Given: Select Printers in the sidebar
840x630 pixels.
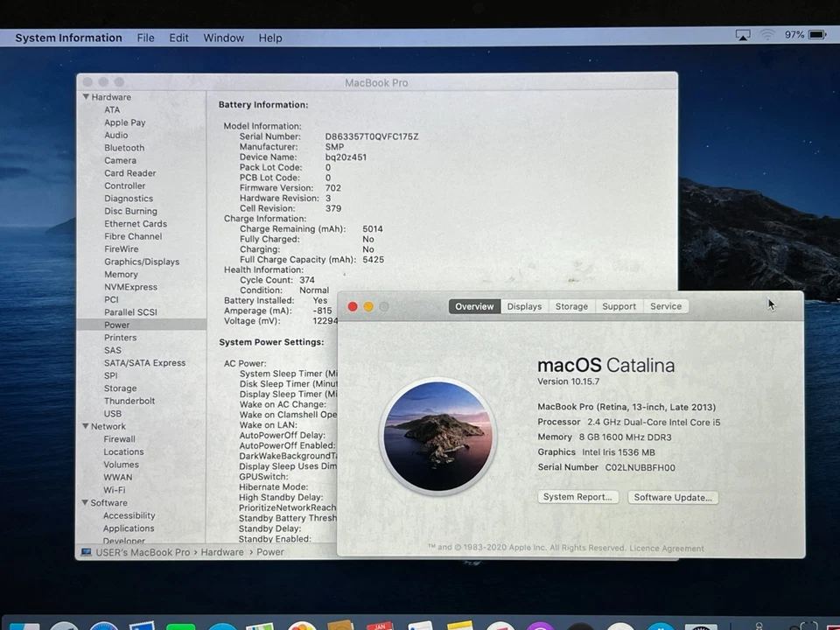Looking at the screenshot, I should click(x=121, y=338).
